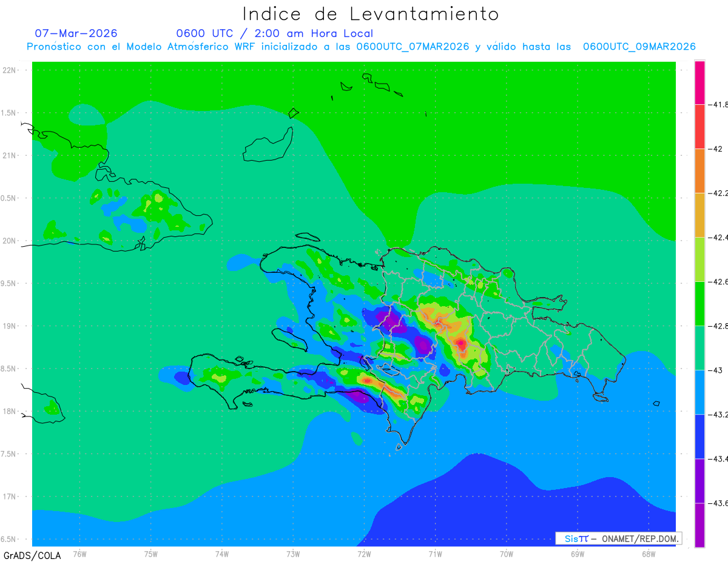
Task: Click the "70W" longitude label
Action: coord(506,554)
